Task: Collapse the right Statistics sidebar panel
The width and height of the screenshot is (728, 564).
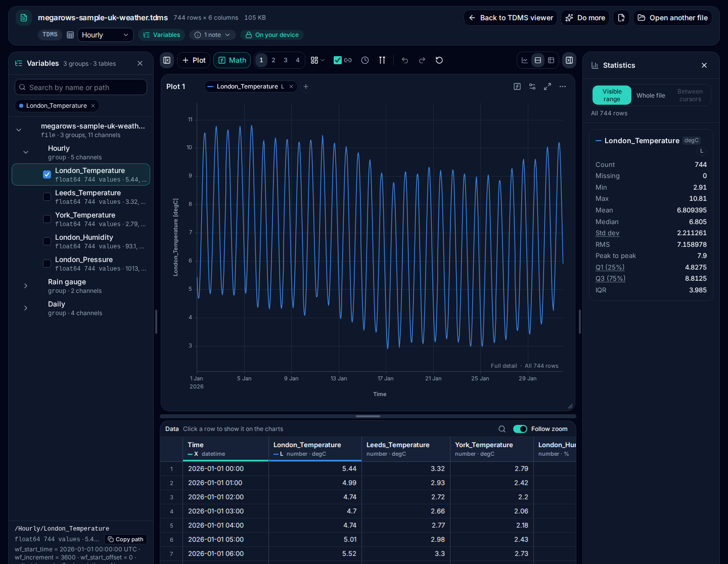Action: click(x=569, y=60)
